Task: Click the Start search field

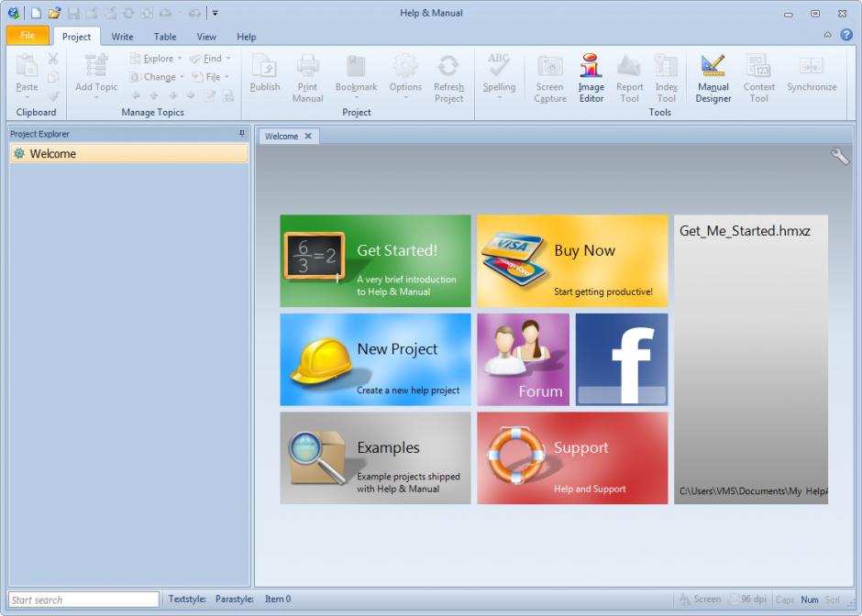Action: point(83,599)
